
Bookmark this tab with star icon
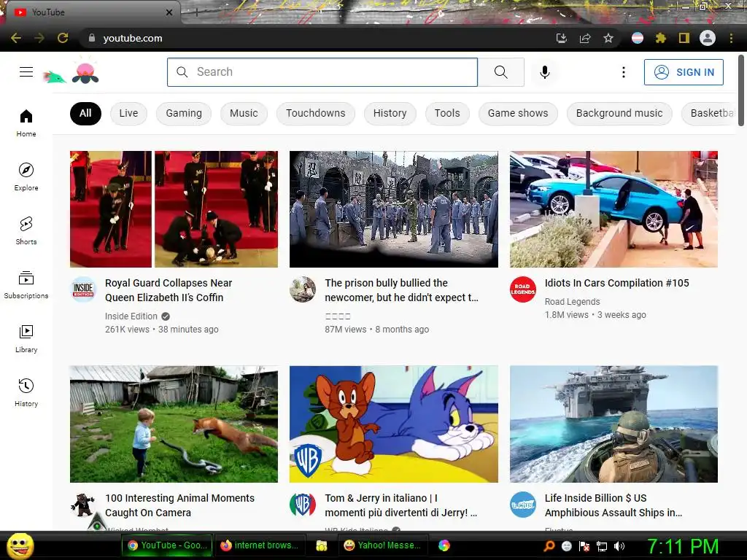(x=608, y=38)
